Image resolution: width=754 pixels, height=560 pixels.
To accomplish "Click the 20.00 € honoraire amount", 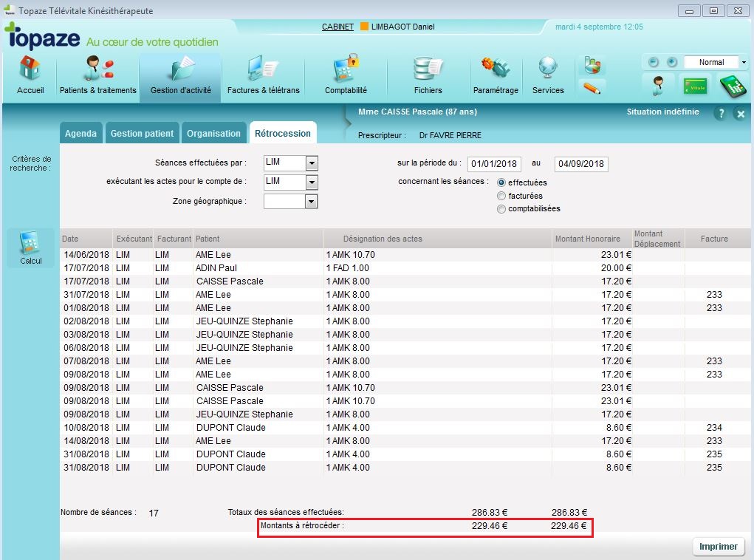I will click(616, 268).
